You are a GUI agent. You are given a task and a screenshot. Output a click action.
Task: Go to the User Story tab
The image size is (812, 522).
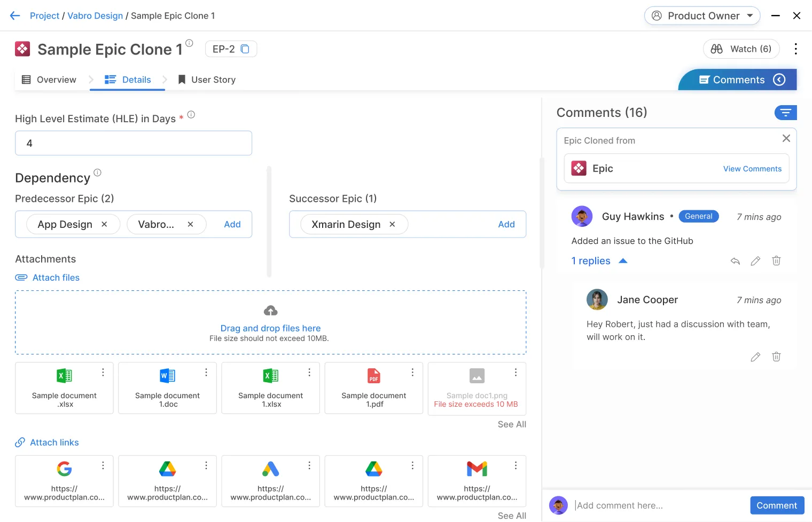(207, 80)
